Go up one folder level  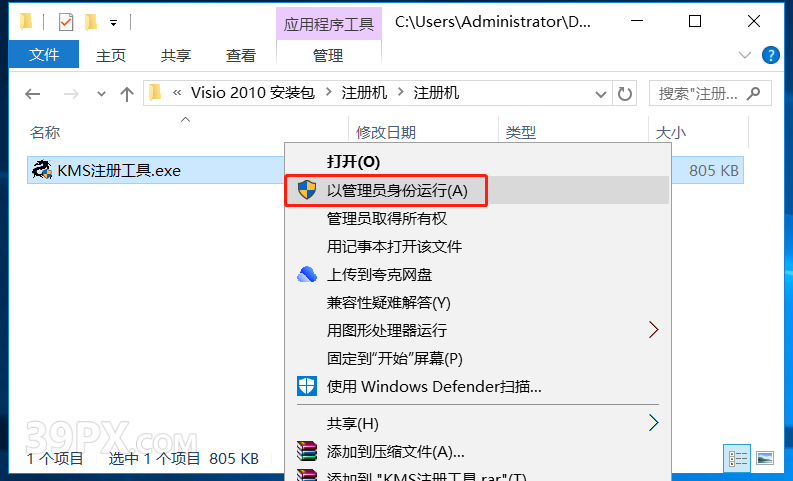126,94
